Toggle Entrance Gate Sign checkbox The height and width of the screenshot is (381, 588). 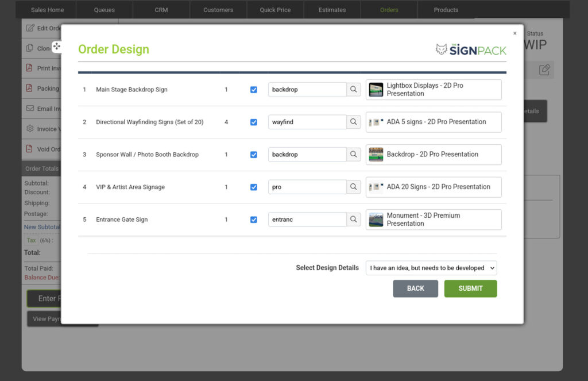tap(254, 220)
